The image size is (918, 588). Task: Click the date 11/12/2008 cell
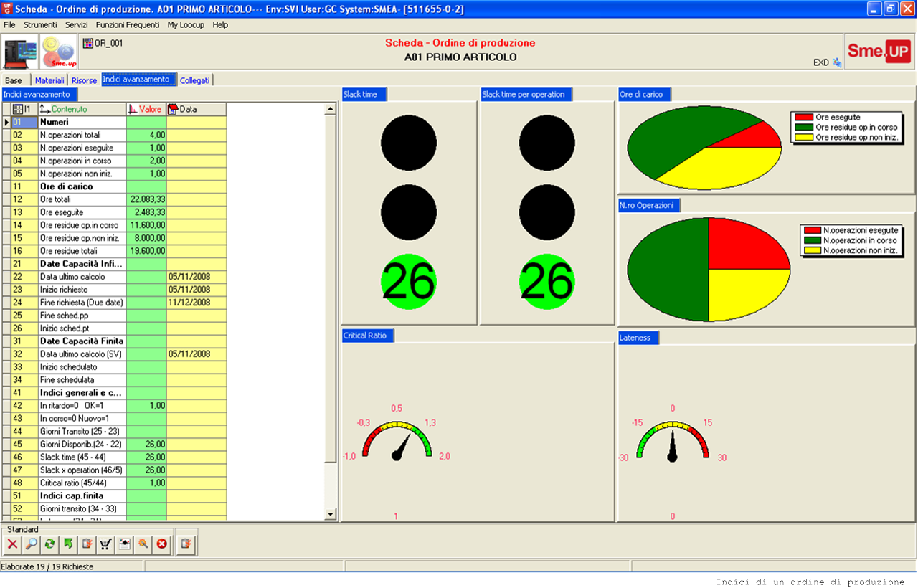[x=197, y=303]
